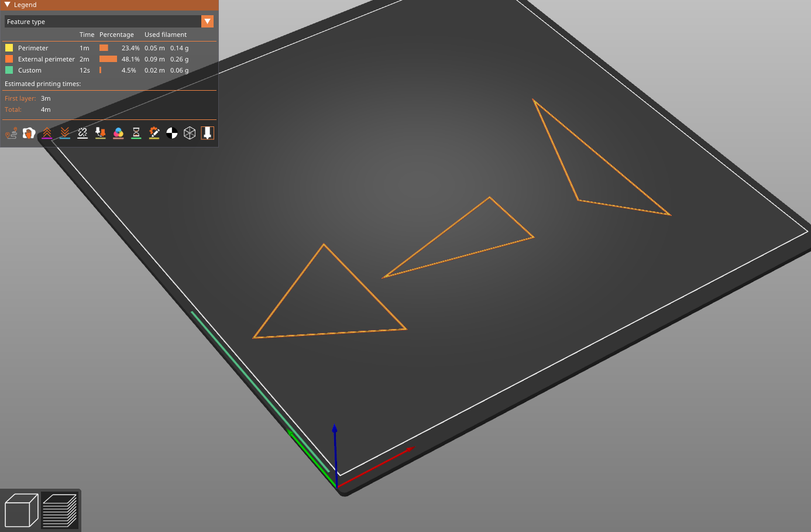Click the Custom feature legend entry
The width and height of the screenshot is (811, 532).
(30, 70)
